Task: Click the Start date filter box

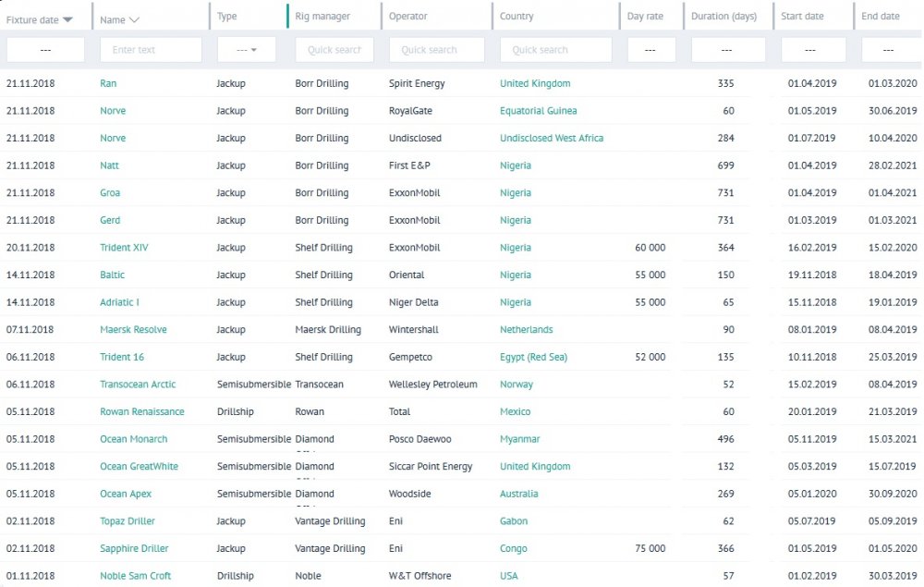Action: (813, 50)
